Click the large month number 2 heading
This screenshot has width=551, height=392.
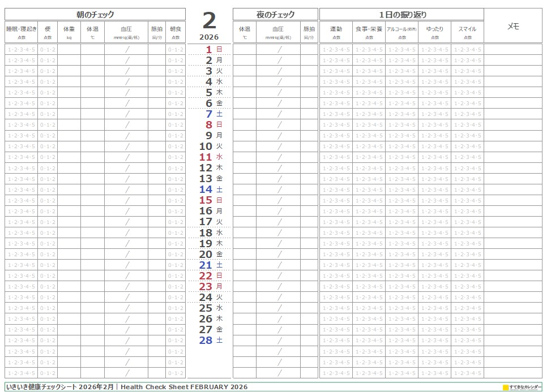click(x=209, y=20)
